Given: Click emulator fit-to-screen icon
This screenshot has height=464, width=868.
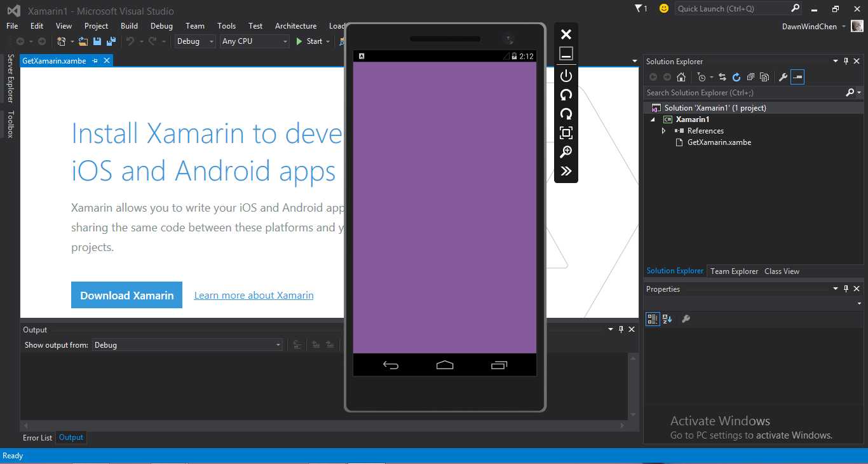Looking at the screenshot, I should tap(566, 133).
